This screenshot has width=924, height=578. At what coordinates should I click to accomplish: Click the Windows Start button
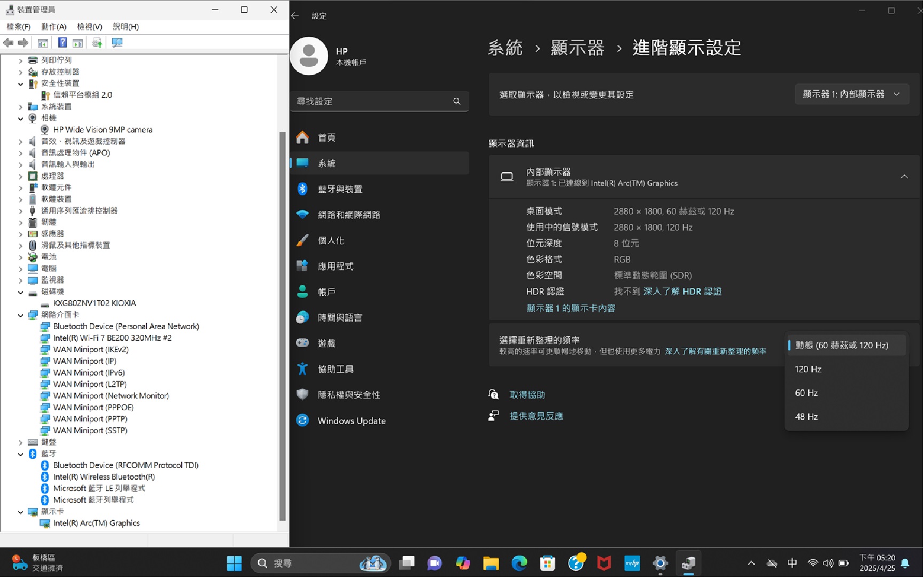click(234, 564)
